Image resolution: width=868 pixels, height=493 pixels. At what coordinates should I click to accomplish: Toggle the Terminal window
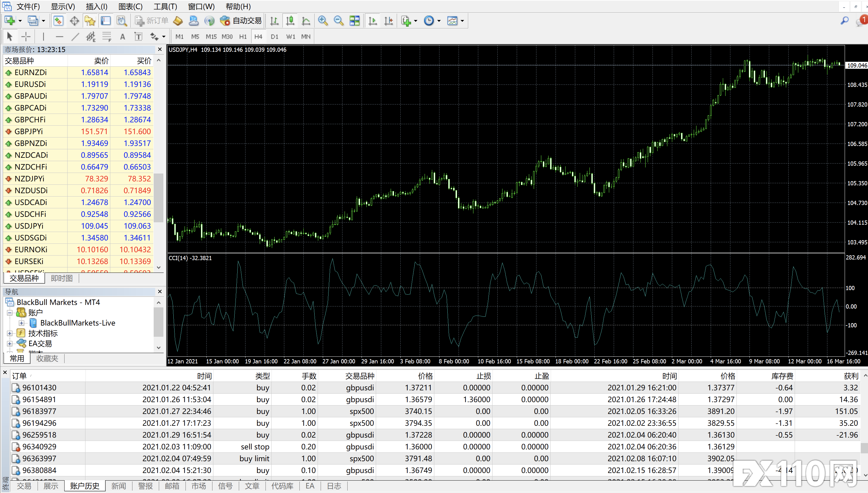point(106,21)
